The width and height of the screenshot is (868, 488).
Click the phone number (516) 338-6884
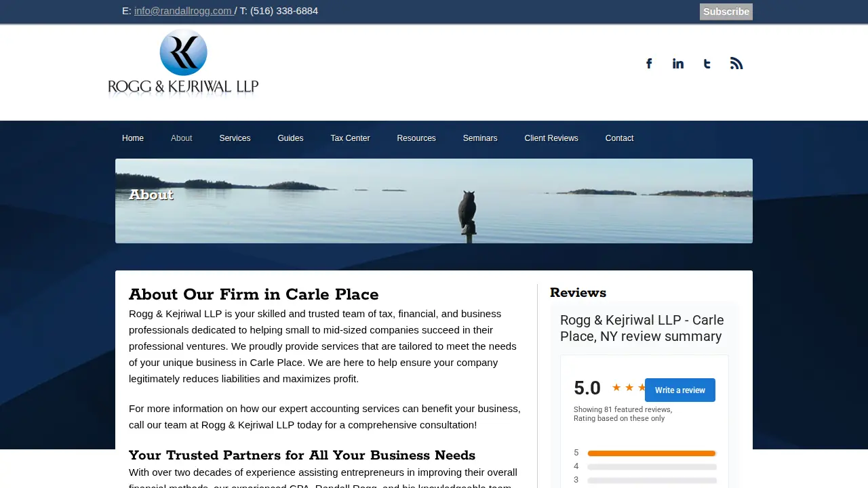[x=284, y=11]
